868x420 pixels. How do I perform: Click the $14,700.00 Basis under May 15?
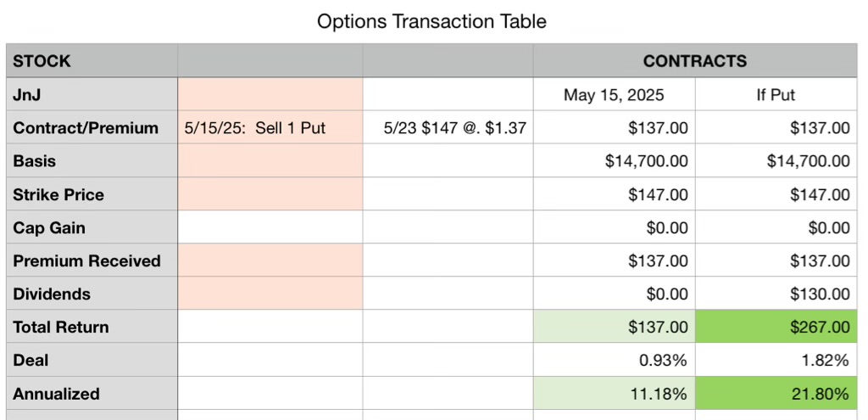pyautogui.click(x=615, y=160)
